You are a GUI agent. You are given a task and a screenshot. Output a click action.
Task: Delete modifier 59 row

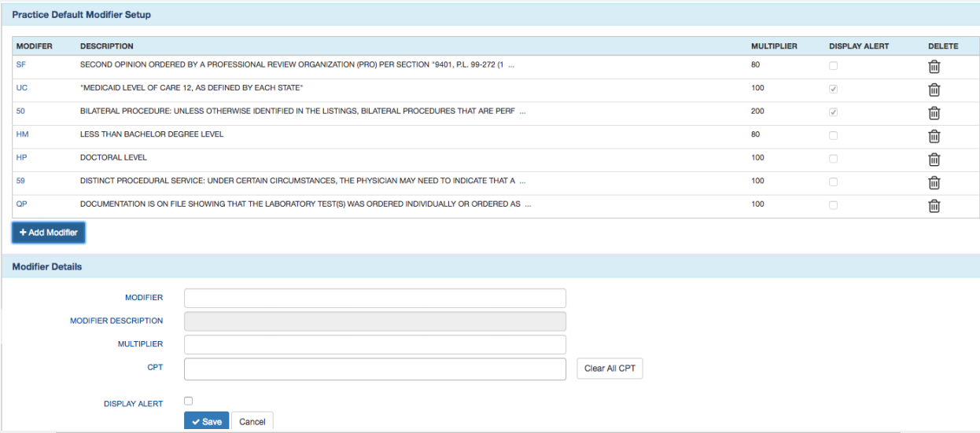(x=934, y=182)
